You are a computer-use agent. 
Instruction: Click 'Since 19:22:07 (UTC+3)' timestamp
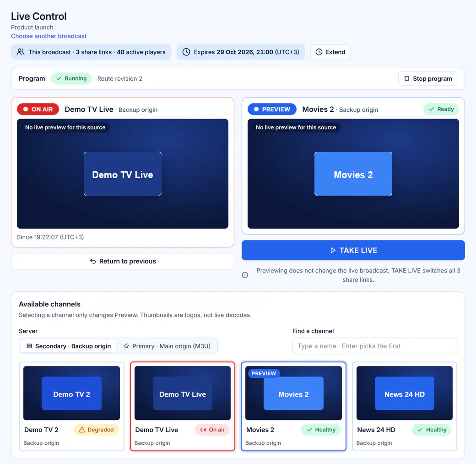50,237
